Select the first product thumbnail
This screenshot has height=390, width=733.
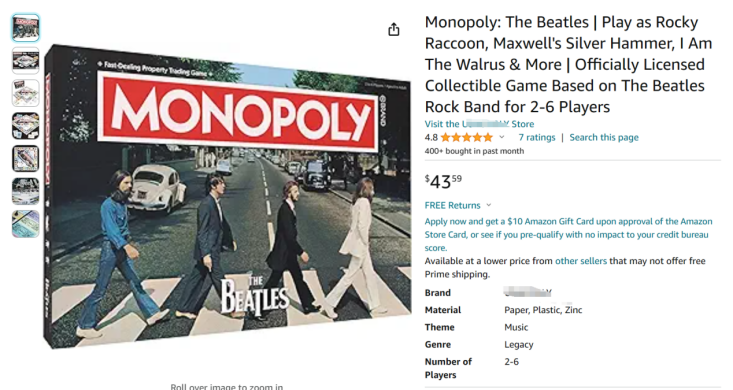click(25, 28)
